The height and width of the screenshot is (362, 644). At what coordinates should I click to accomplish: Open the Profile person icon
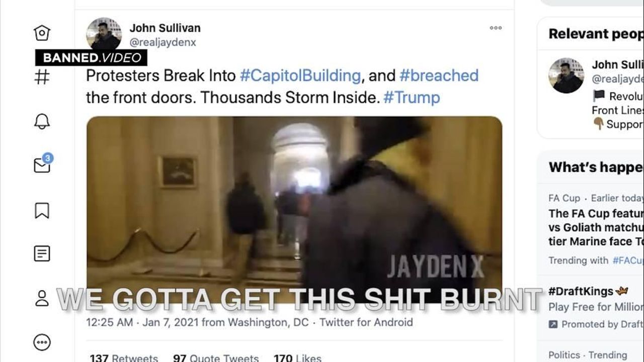pos(42,298)
